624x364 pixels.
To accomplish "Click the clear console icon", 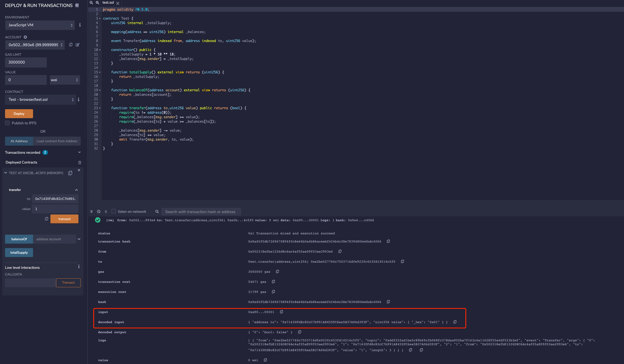I will point(99,211).
